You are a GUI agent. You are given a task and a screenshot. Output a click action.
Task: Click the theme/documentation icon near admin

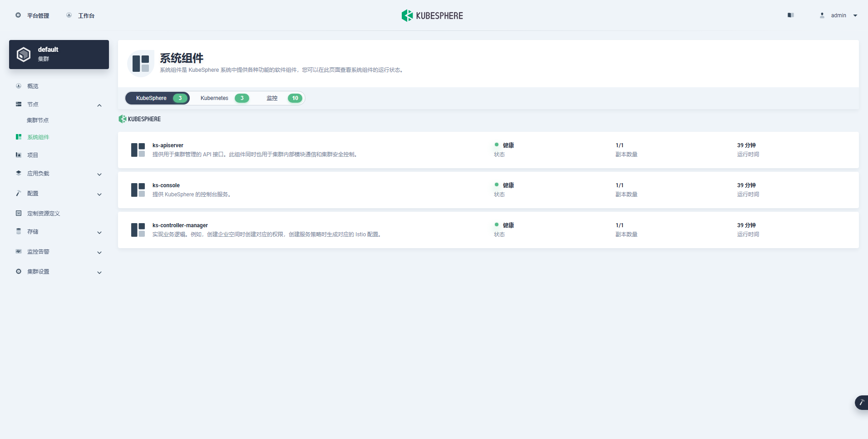pos(791,15)
